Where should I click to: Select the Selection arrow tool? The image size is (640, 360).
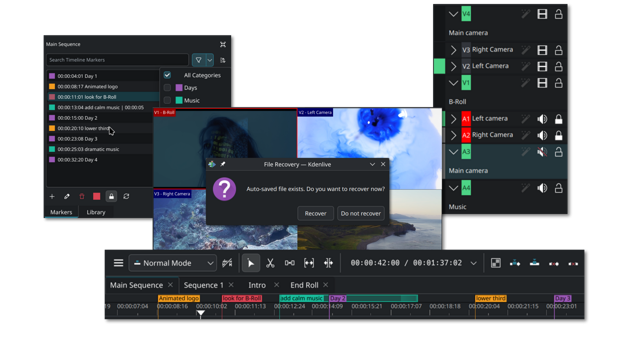[x=251, y=263]
